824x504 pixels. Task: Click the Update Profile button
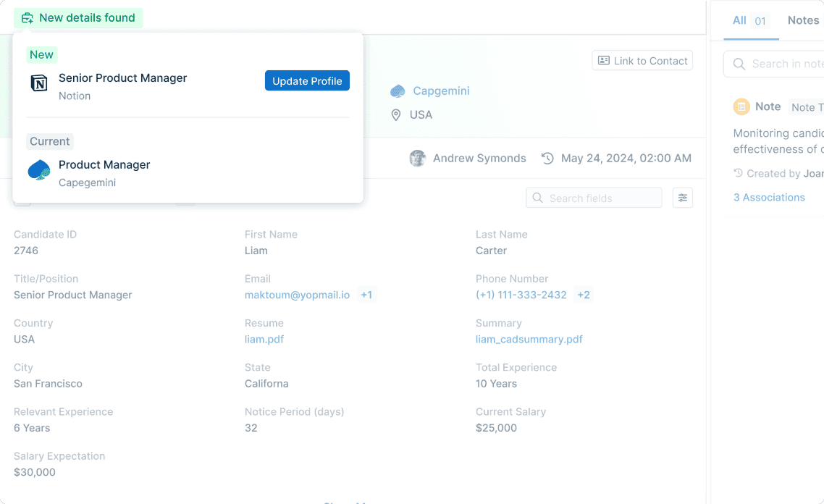(307, 81)
